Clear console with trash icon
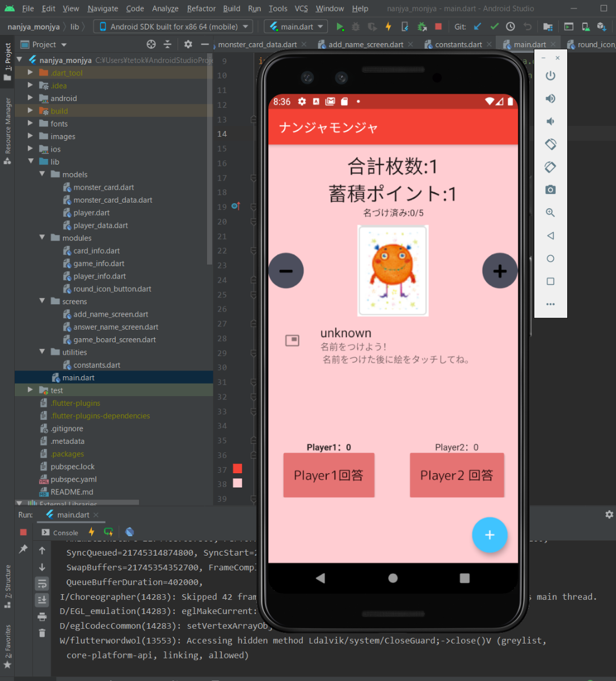This screenshot has height=681, width=616. 42,633
